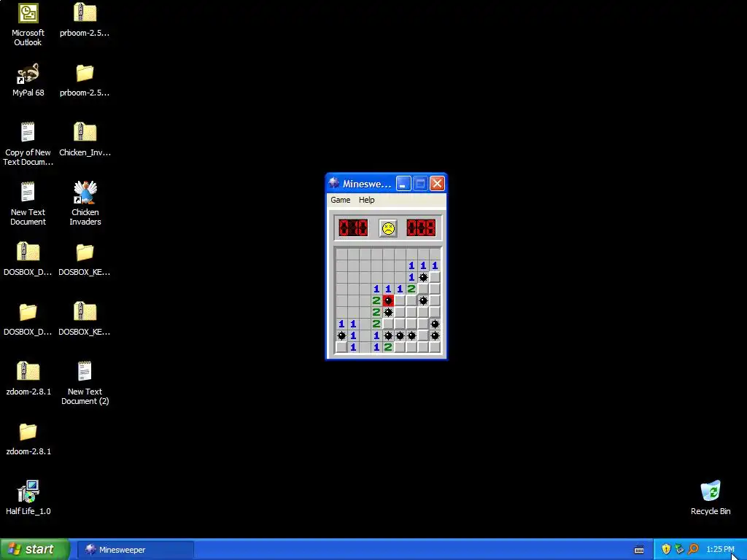Open the Help menu in Minesweeper
Screen dimensions: 747x560
point(366,200)
